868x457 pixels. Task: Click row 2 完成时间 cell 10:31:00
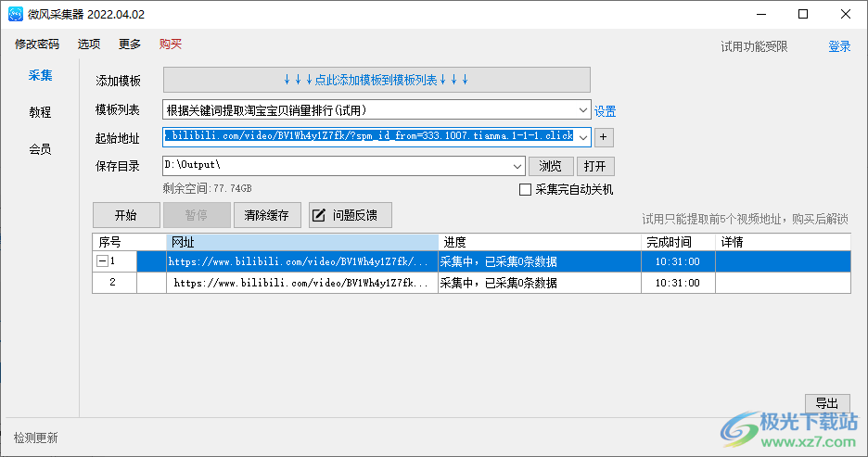tap(678, 283)
